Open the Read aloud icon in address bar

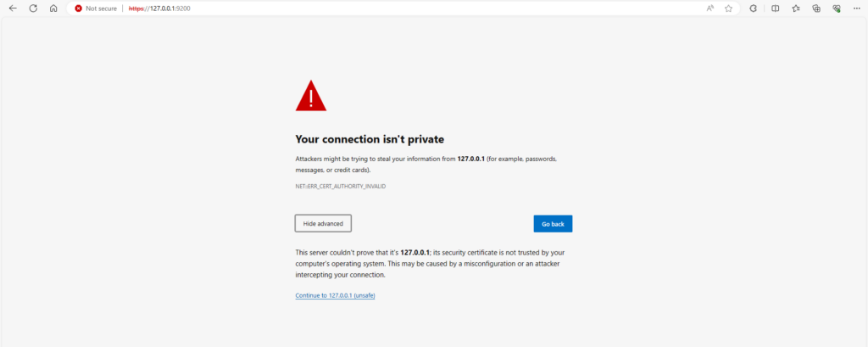(x=710, y=8)
